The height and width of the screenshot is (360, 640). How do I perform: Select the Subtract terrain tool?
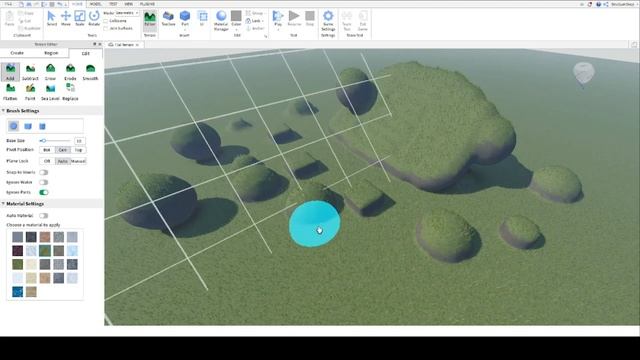[30, 72]
